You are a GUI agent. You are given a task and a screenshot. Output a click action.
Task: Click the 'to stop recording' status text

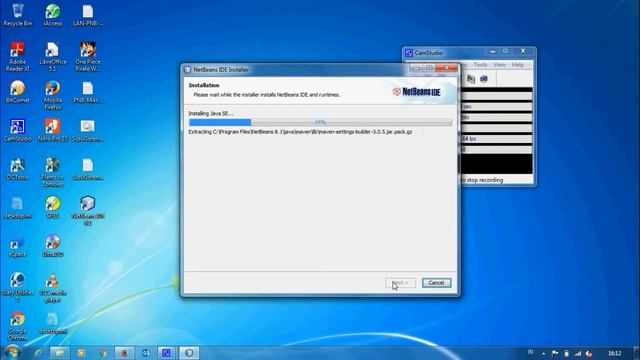482,180
